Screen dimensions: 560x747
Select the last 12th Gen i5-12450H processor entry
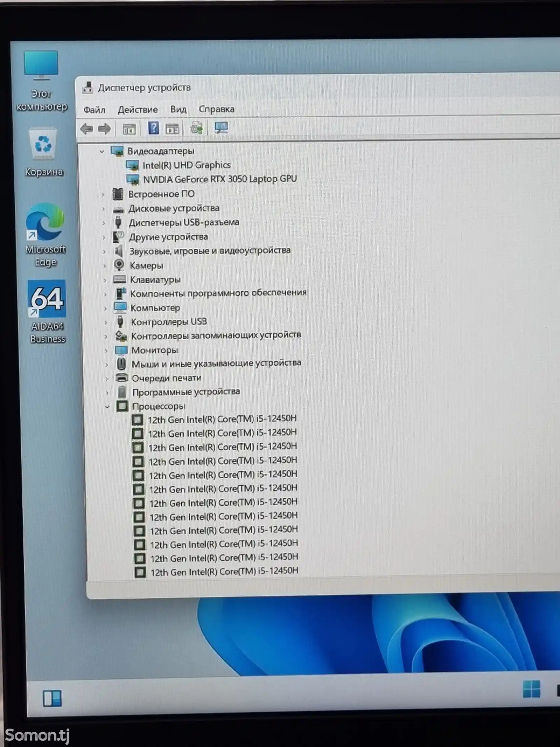pos(224,572)
